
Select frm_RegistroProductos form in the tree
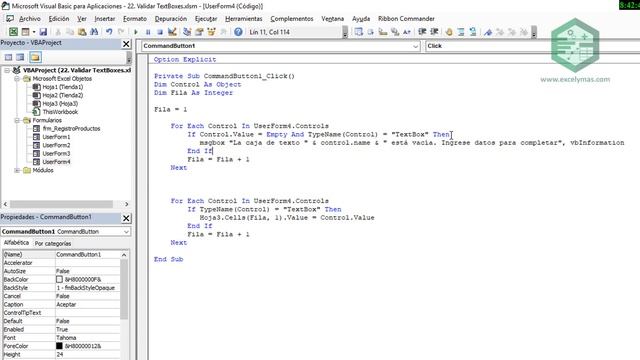tap(71, 129)
